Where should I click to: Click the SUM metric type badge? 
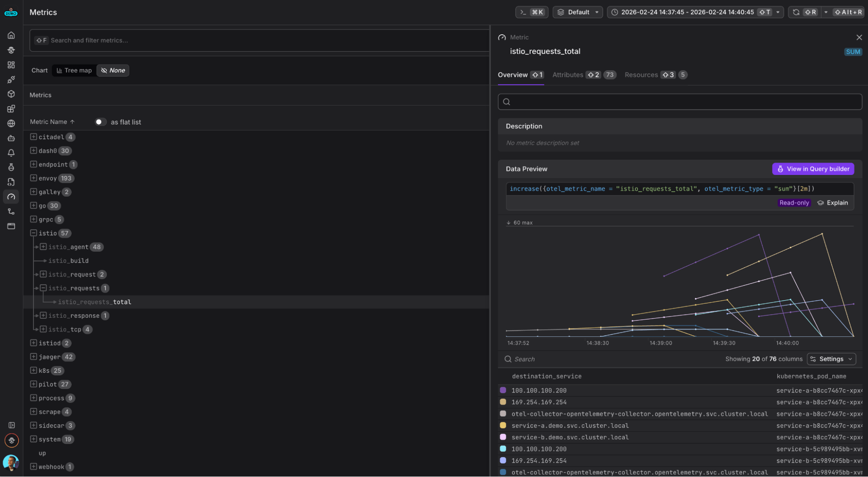tap(853, 52)
